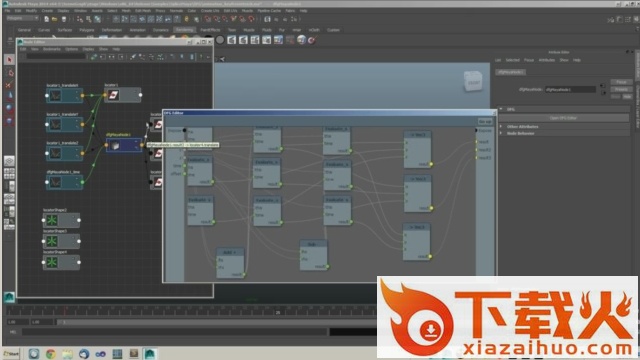The height and width of the screenshot is (360, 640).
Task: Click the view cube in the viewport
Action: [473, 81]
